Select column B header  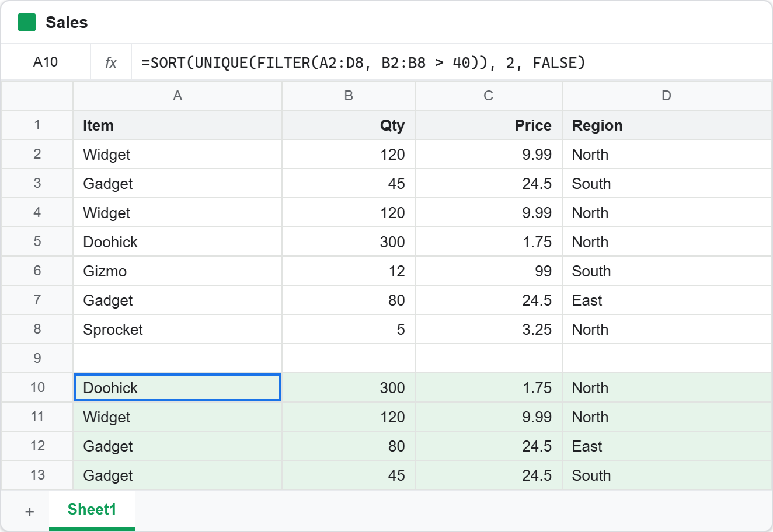coord(349,96)
